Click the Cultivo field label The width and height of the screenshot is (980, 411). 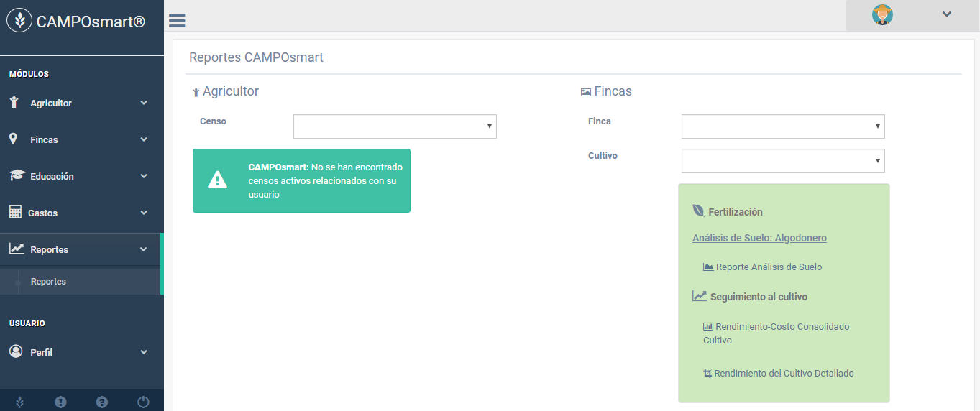click(603, 156)
